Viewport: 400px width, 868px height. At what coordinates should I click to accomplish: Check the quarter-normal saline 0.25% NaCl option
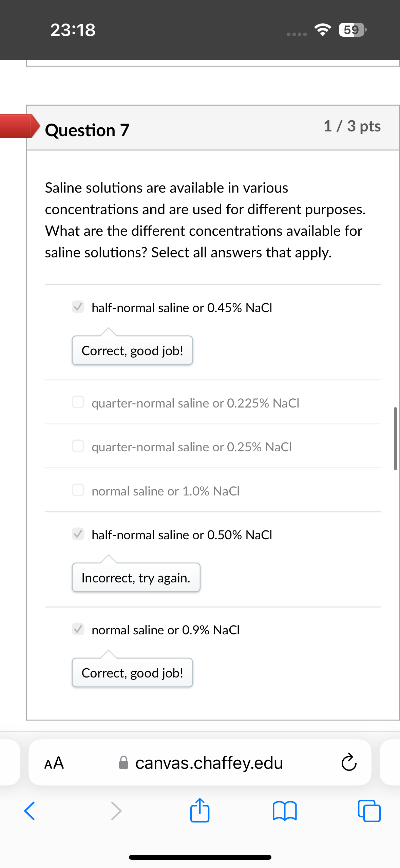click(x=78, y=447)
